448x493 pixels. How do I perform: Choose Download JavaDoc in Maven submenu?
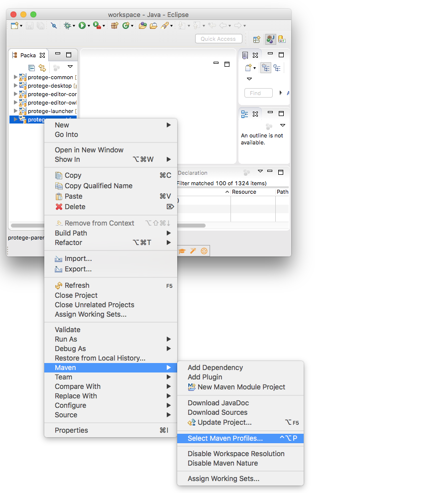(240, 403)
